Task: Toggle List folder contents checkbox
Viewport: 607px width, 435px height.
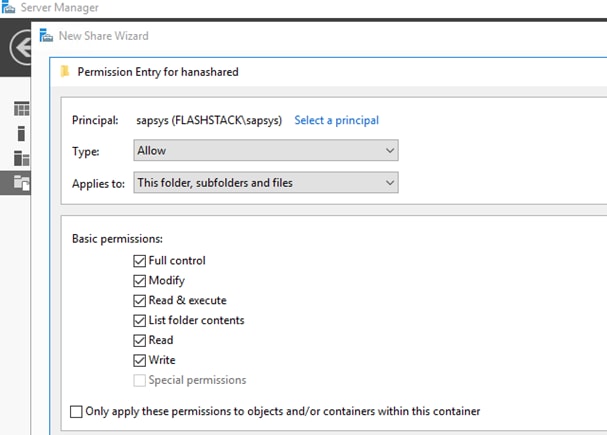Action: (139, 320)
